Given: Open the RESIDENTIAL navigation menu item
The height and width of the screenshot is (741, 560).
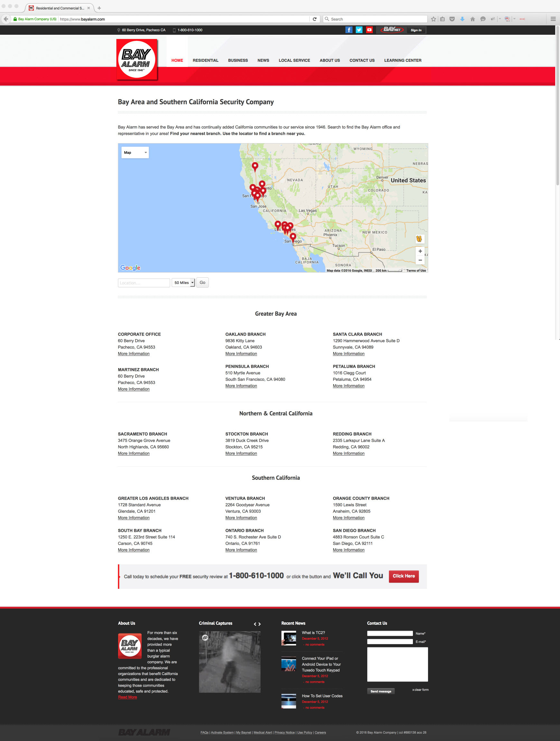Looking at the screenshot, I should click(x=205, y=60).
